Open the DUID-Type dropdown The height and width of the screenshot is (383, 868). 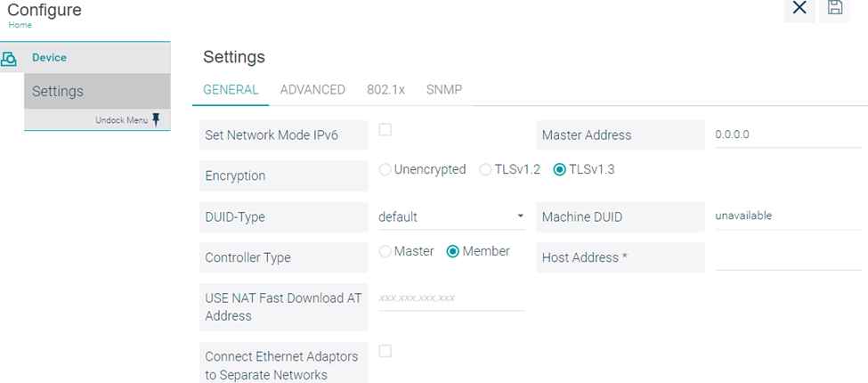click(x=451, y=216)
